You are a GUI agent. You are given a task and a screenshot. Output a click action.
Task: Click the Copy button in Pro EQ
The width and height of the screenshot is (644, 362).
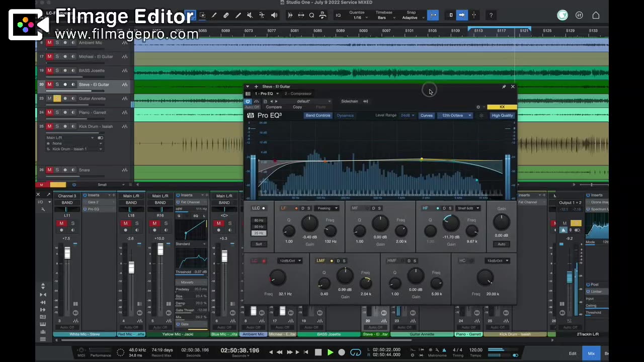tap(297, 107)
